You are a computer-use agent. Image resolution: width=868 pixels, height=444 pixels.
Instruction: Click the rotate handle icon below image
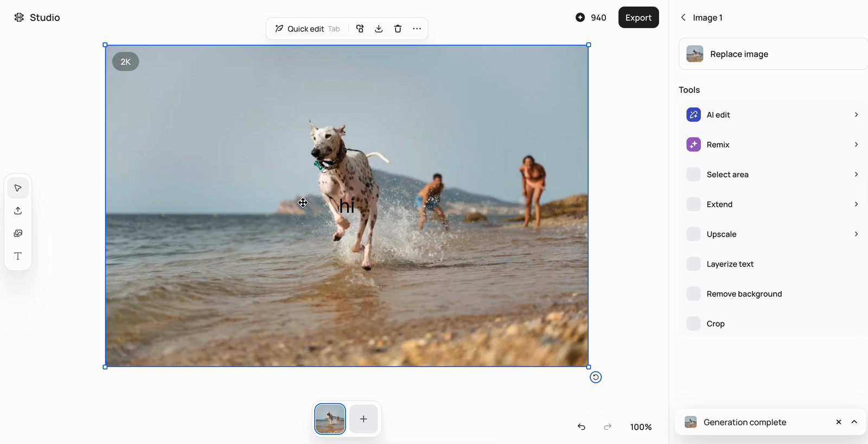pos(596,377)
